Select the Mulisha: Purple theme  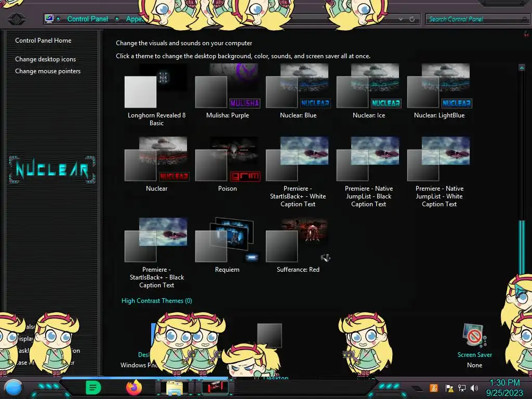(228, 91)
